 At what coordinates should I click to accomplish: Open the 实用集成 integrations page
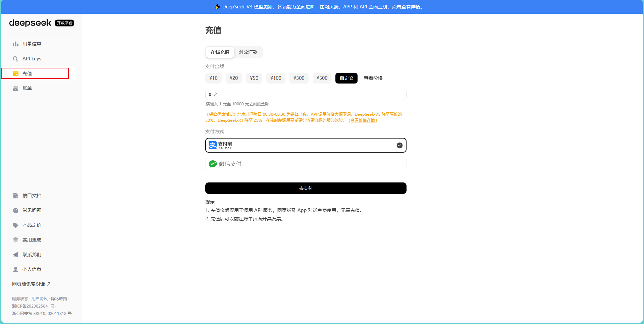coord(32,240)
